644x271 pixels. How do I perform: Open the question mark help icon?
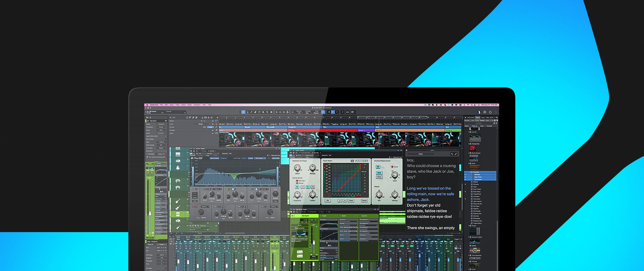pyautogui.click(x=342, y=112)
